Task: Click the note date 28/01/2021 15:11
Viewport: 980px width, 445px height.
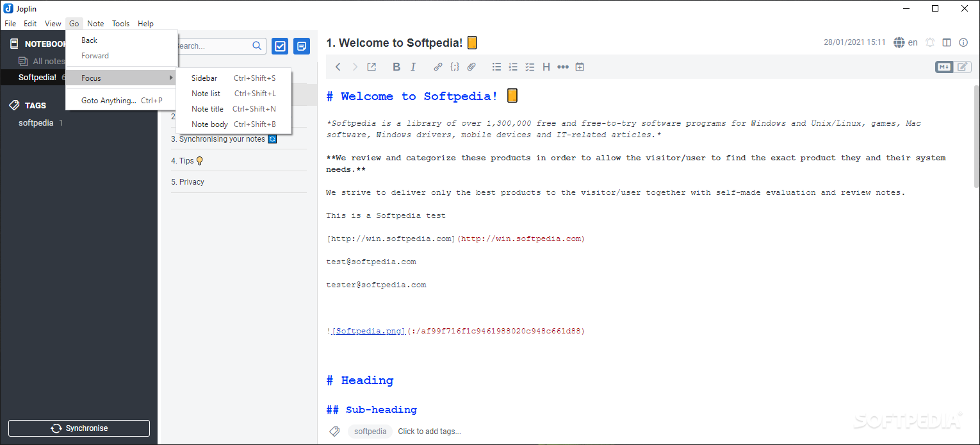Action: click(854, 42)
